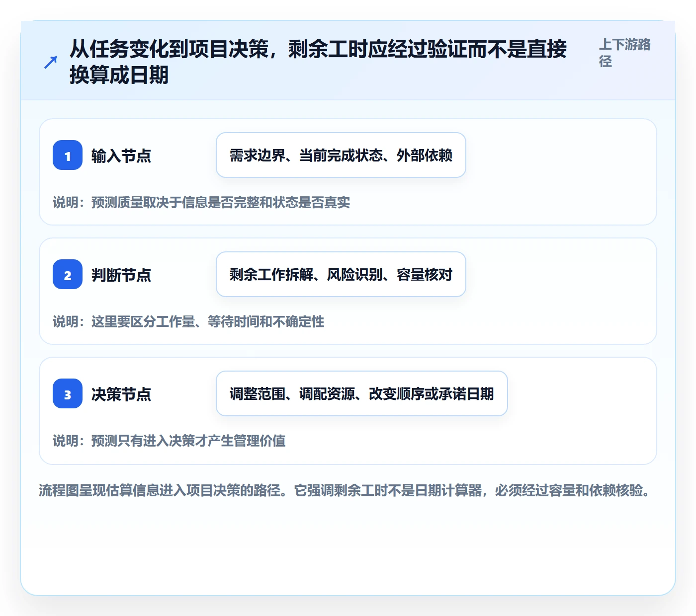The height and width of the screenshot is (616, 696).
Task: Click the 需求边界、当前完成状态、外部依赖 box
Action: tap(341, 155)
